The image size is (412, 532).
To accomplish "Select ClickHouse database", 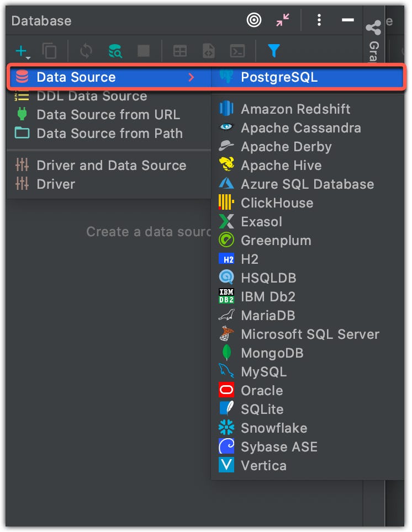I will [307, 203].
